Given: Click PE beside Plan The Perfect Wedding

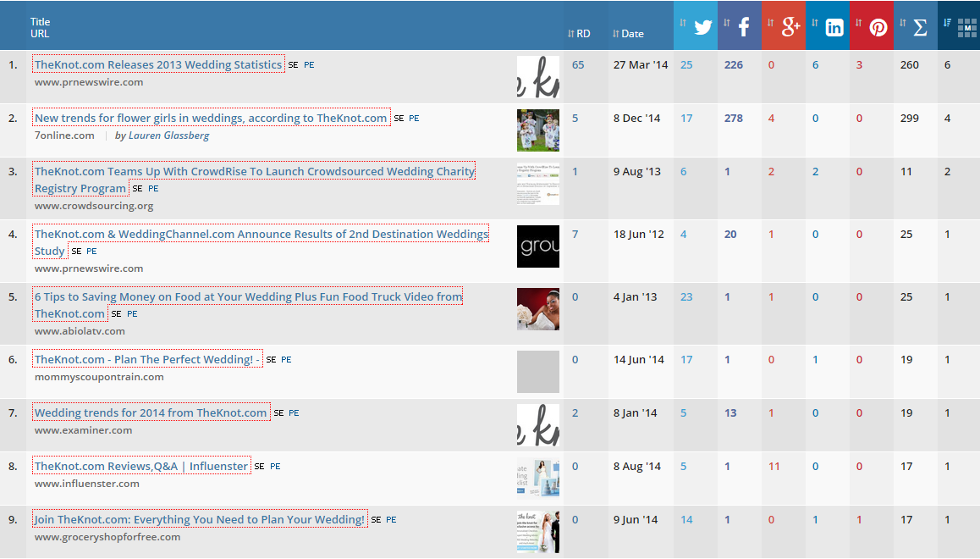Looking at the screenshot, I should click(287, 359).
